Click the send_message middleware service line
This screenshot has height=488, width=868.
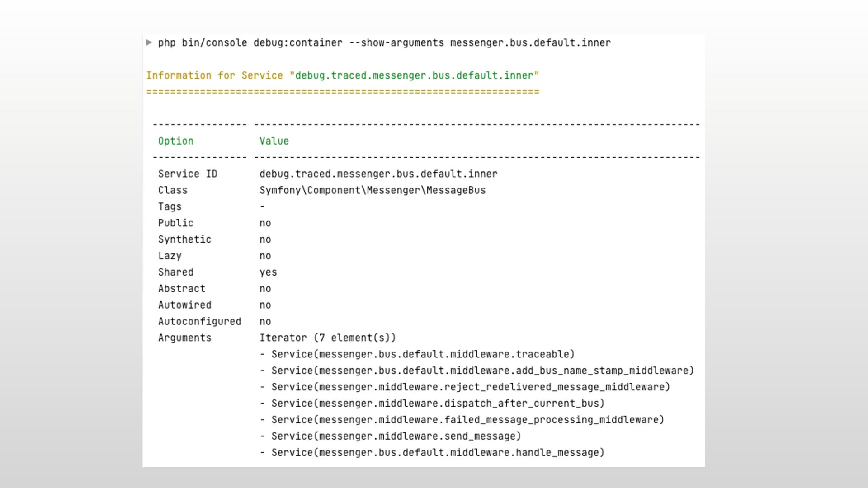(x=396, y=436)
